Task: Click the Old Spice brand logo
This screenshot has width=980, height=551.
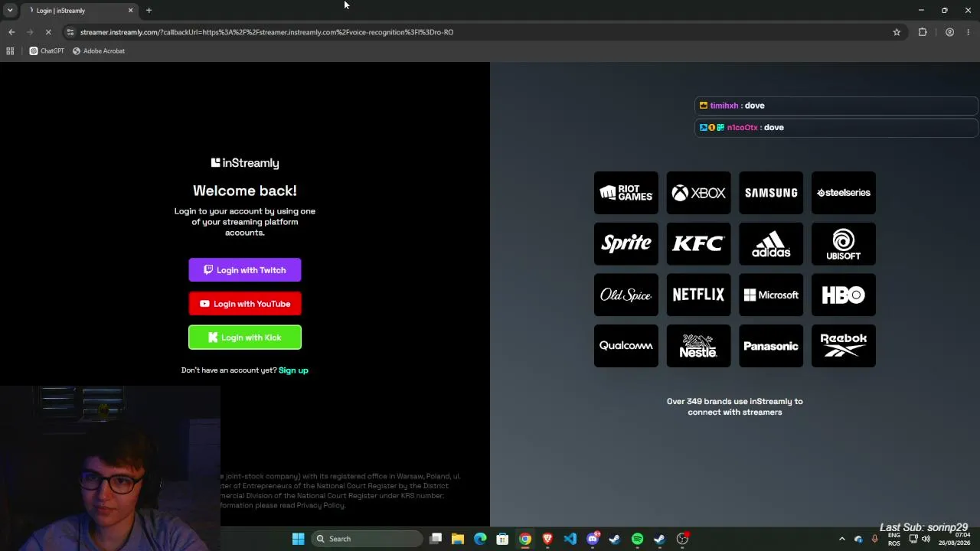Action: (x=626, y=295)
